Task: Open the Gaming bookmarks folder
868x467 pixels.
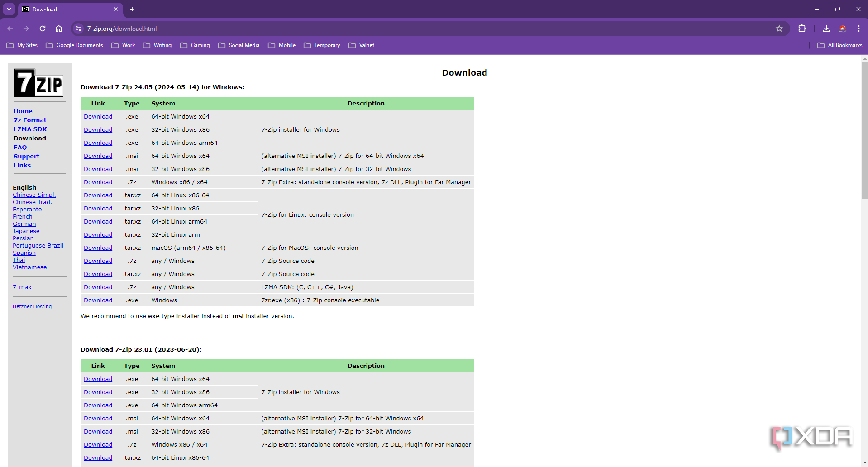Action: click(195, 45)
